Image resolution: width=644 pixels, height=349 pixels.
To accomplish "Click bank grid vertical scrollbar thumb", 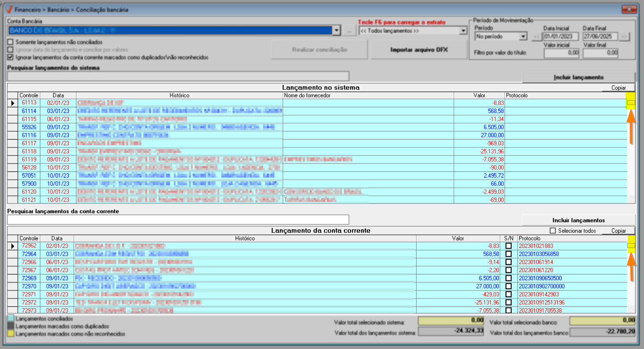I will coord(631,246).
